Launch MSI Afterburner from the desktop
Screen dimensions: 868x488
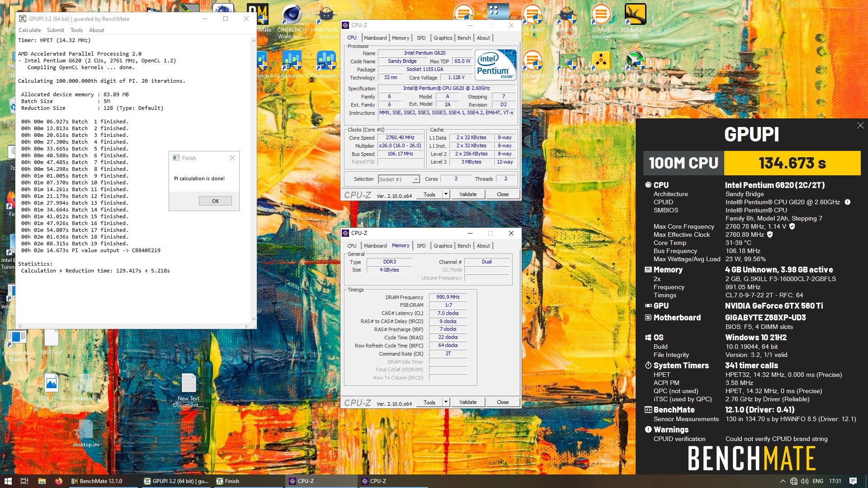[635, 68]
